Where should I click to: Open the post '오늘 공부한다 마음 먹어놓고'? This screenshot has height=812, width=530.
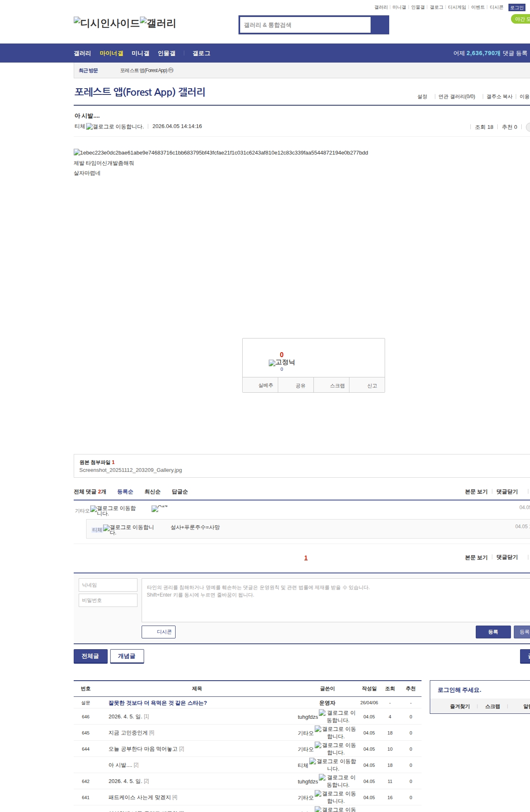pyautogui.click(x=143, y=749)
